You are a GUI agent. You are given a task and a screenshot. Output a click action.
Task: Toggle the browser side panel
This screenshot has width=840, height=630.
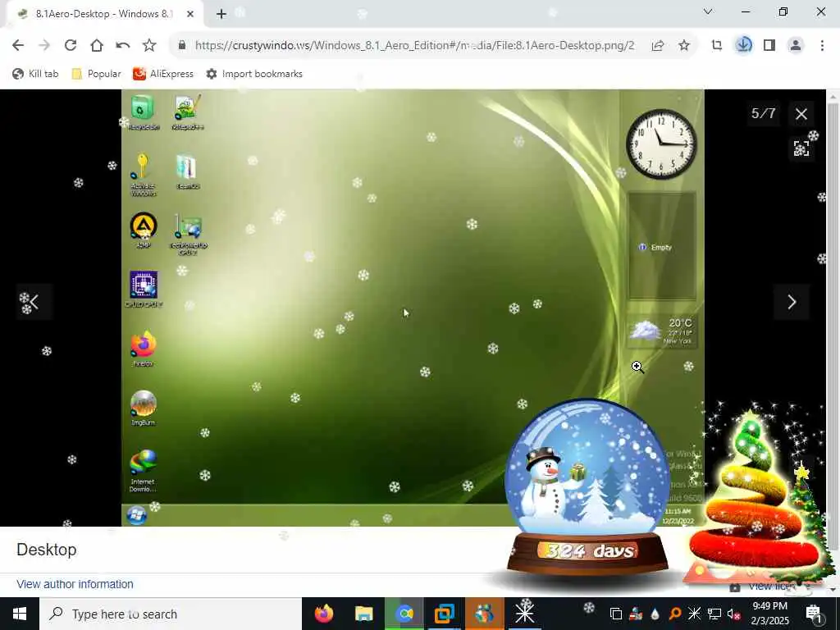(769, 46)
